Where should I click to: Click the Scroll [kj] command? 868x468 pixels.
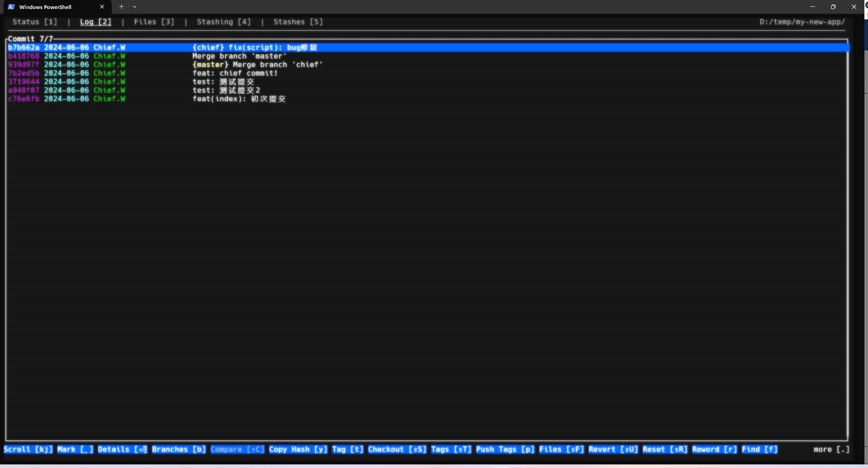[x=28, y=450]
